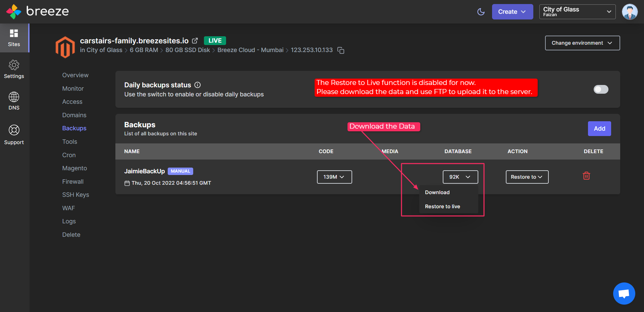Click the DELETE column header
644x312 pixels.
coord(593,151)
